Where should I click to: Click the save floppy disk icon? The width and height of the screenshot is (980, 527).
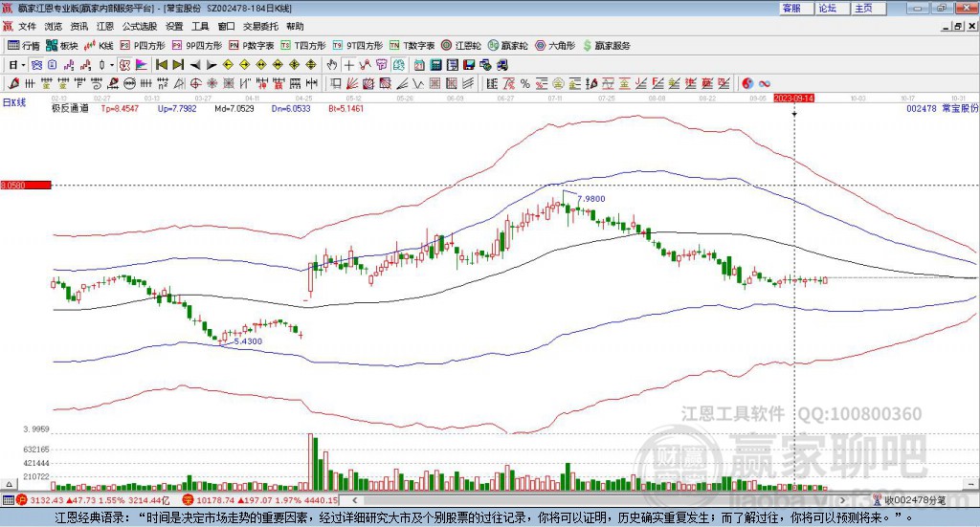tap(469, 65)
